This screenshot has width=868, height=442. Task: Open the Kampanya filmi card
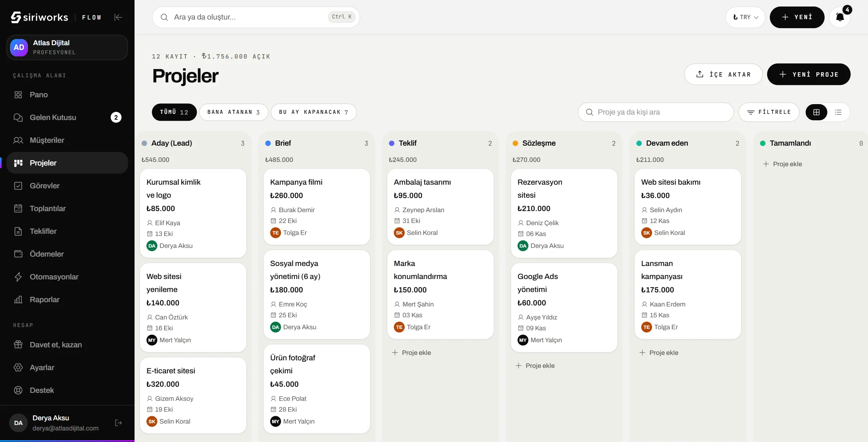tap(317, 207)
